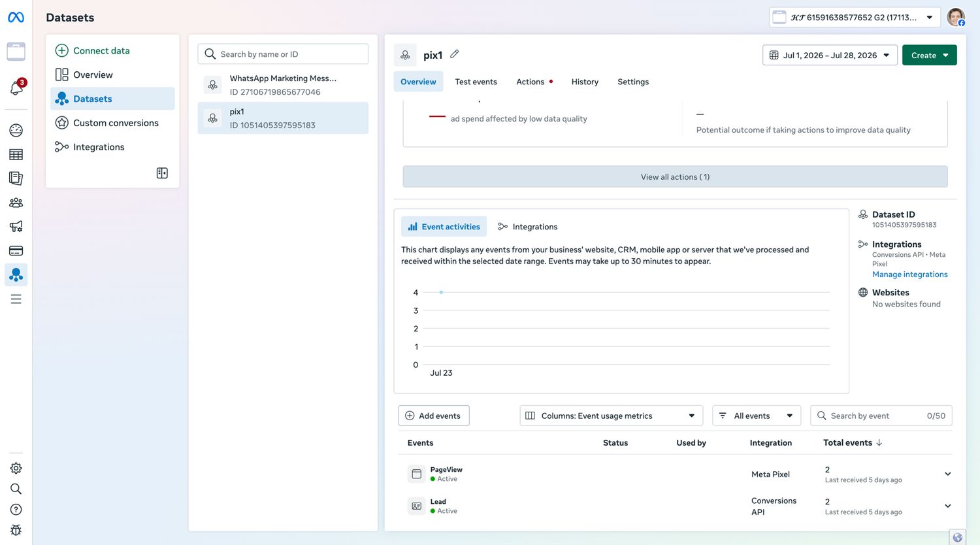Click Add events button
The image size is (980, 545).
tap(434, 416)
